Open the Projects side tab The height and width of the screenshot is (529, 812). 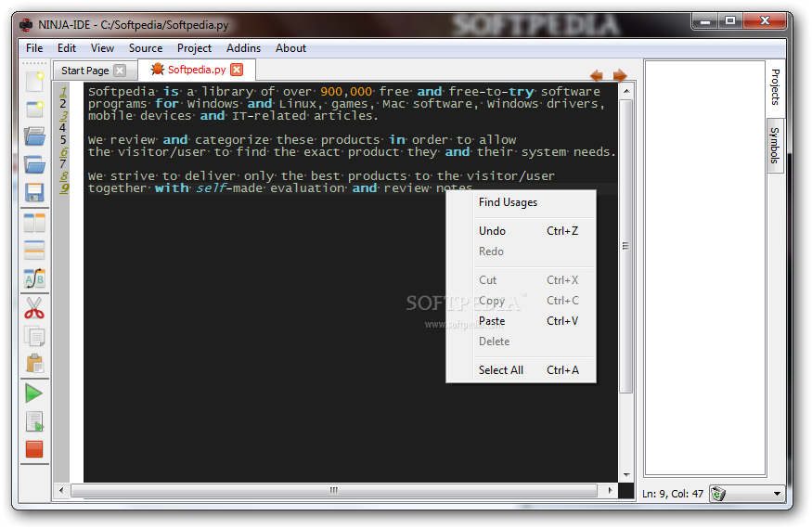775,86
